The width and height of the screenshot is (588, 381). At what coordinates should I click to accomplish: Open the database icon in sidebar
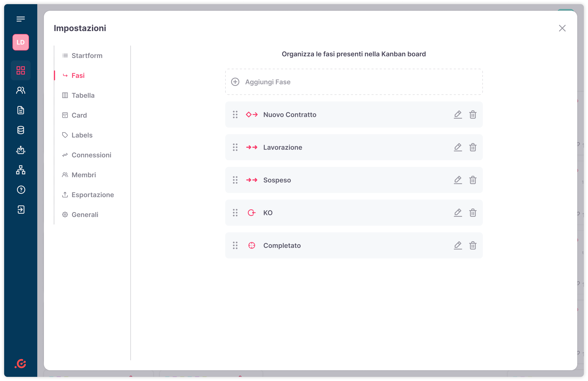[x=21, y=130]
